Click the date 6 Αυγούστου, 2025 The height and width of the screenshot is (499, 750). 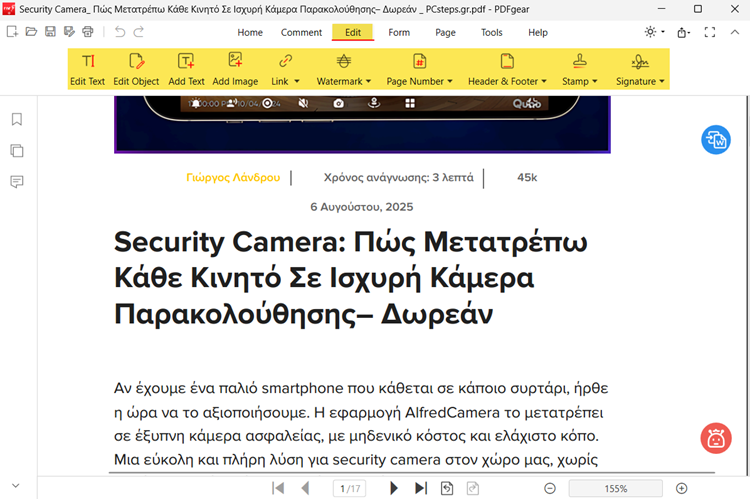coord(362,207)
